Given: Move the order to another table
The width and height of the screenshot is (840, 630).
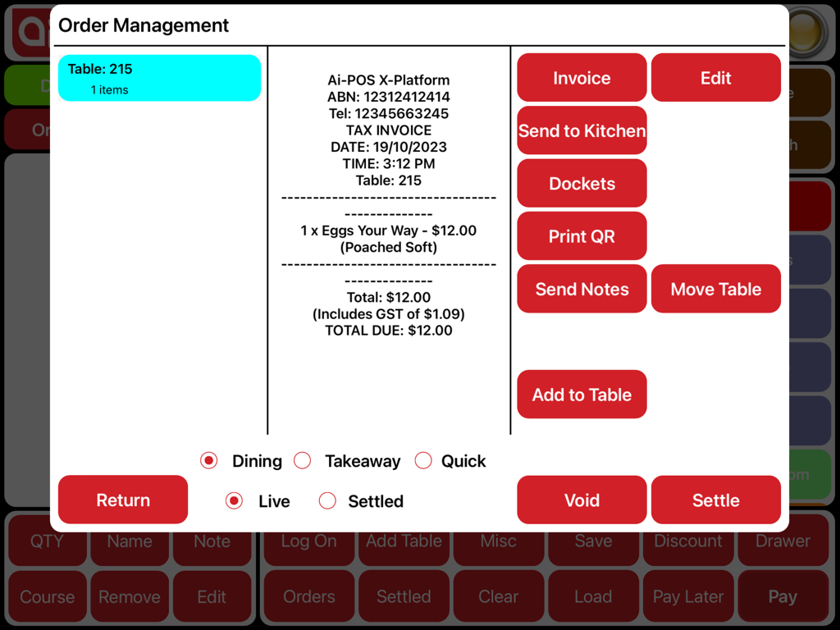Looking at the screenshot, I should 715,289.
